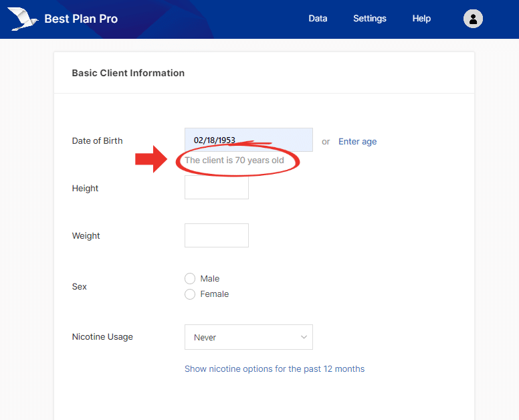Select the Weight input box
Viewport: 519px width, 420px height.
click(216, 235)
